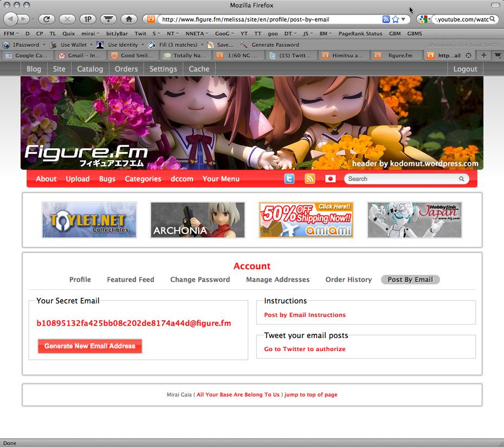504x447 pixels.
Task: Click the Twitter icon in red site bar
Action: click(289, 179)
